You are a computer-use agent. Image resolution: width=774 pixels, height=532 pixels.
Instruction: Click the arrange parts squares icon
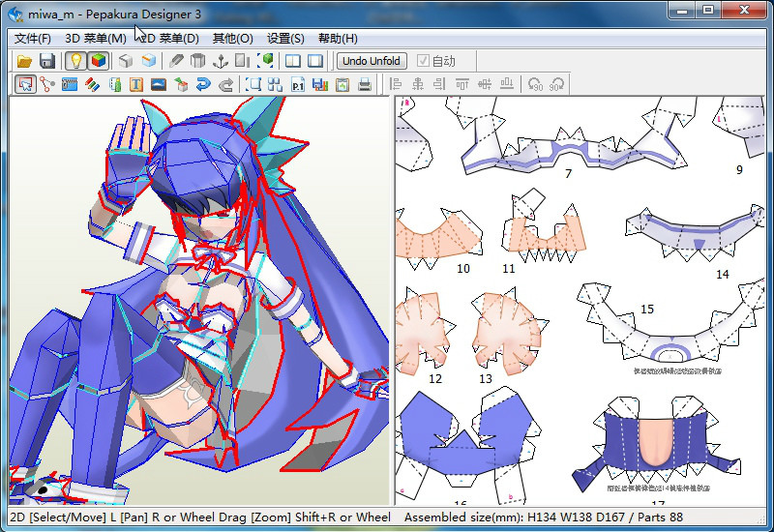click(276, 85)
